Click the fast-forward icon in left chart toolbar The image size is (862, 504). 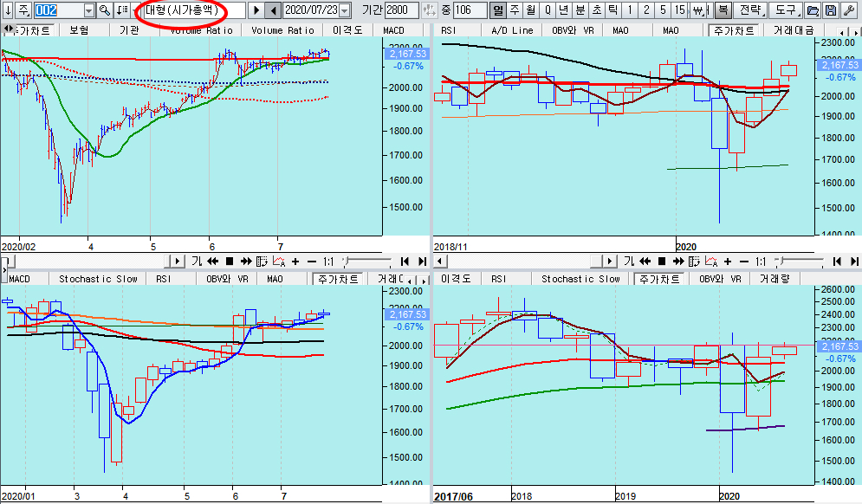[x=246, y=261]
